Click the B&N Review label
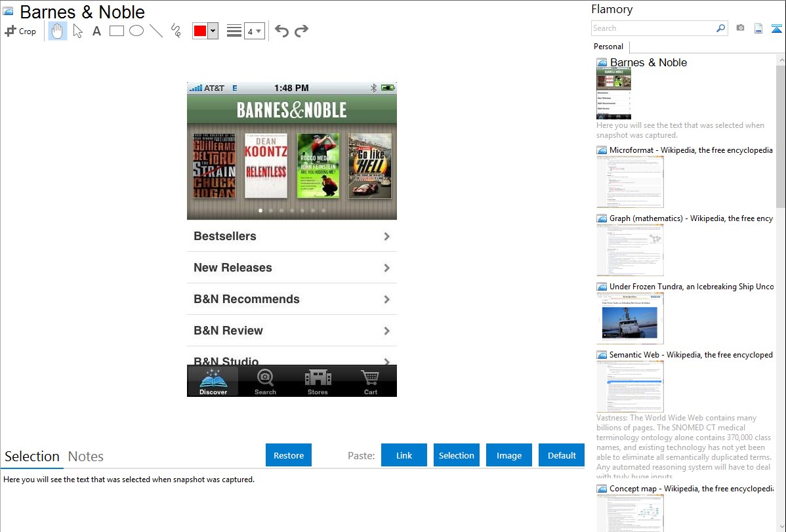 click(228, 331)
